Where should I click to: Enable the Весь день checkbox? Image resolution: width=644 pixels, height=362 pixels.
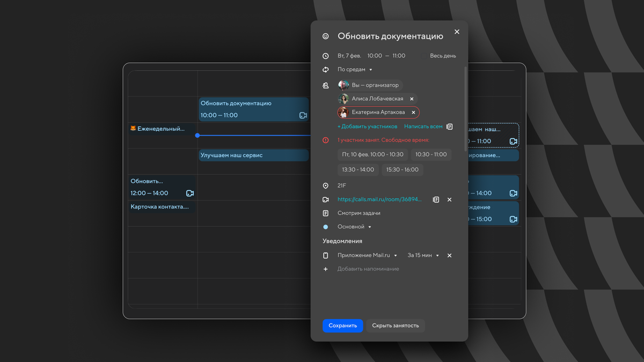tap(423, 55)
